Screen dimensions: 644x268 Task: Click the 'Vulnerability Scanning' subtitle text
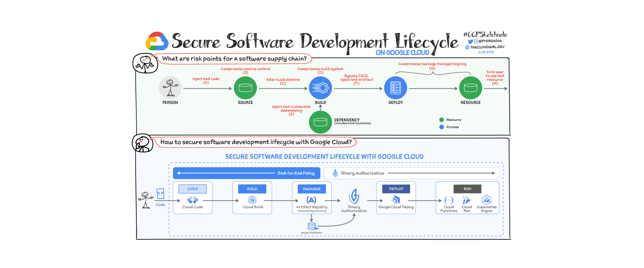tap(312, 211)
